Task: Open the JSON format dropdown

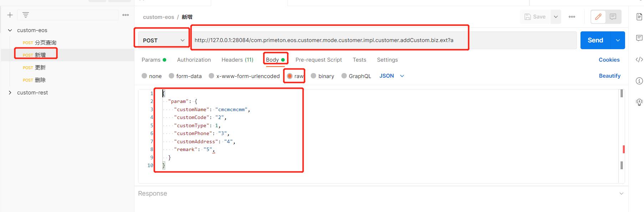Action: point(392,76)
